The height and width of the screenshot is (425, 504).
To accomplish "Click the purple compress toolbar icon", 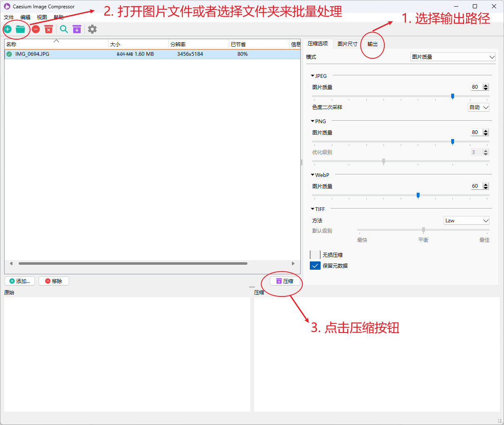I will (x=77, y=29).
